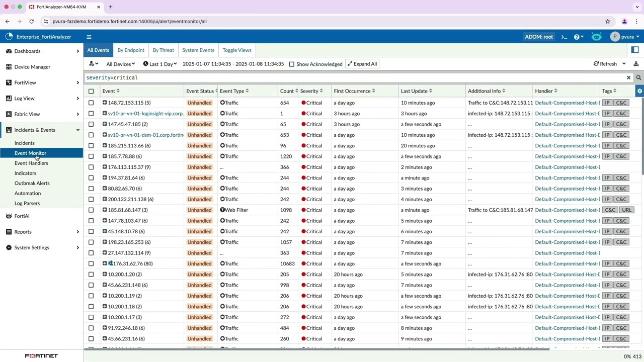Screen dimensions: 644x362
Task: Expand the Dashboards menu chevron
Action: [77, 51]
